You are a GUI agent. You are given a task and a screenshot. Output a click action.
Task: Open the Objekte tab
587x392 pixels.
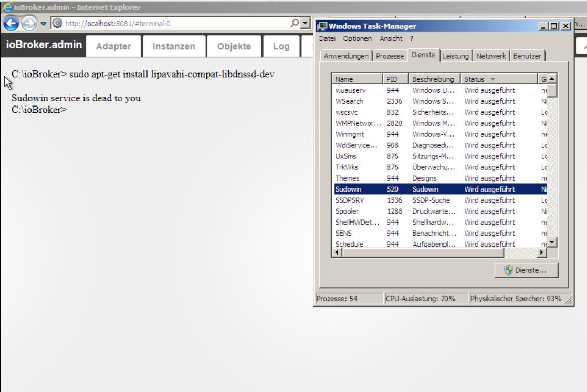click(234, 46)
